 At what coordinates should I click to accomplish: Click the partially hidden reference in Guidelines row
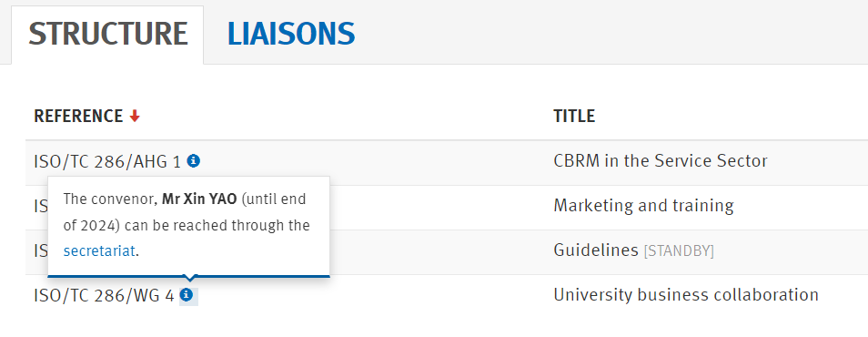coord(40,250)
